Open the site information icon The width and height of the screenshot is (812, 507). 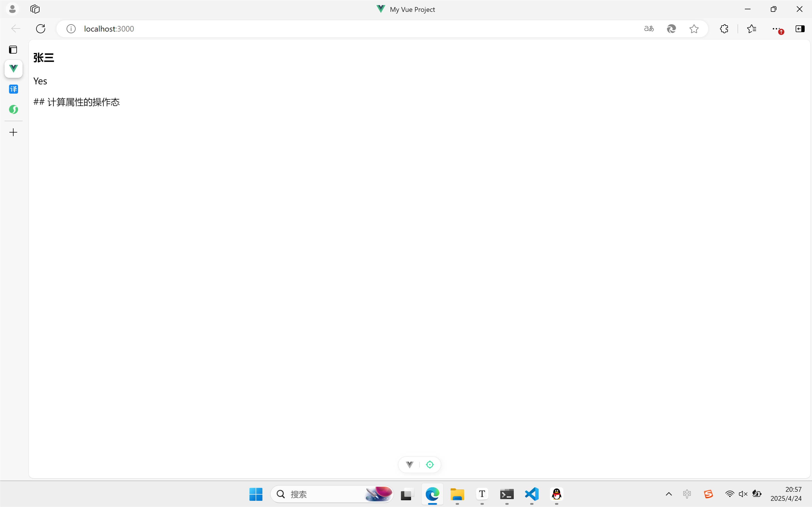(x=71, y=29)
